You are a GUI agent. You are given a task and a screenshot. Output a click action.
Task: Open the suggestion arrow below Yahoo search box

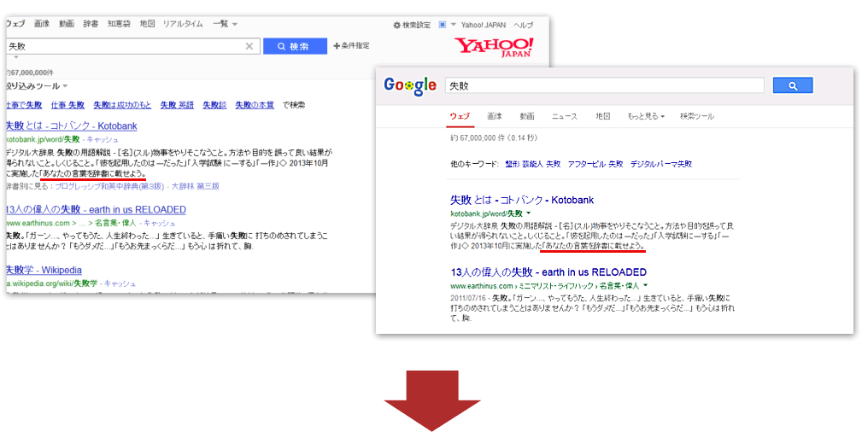pos(16,57)
